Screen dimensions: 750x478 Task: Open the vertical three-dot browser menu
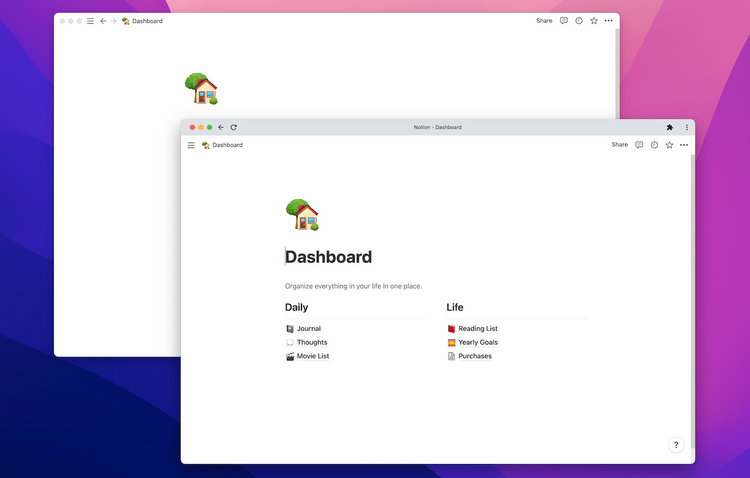[687, 127]
